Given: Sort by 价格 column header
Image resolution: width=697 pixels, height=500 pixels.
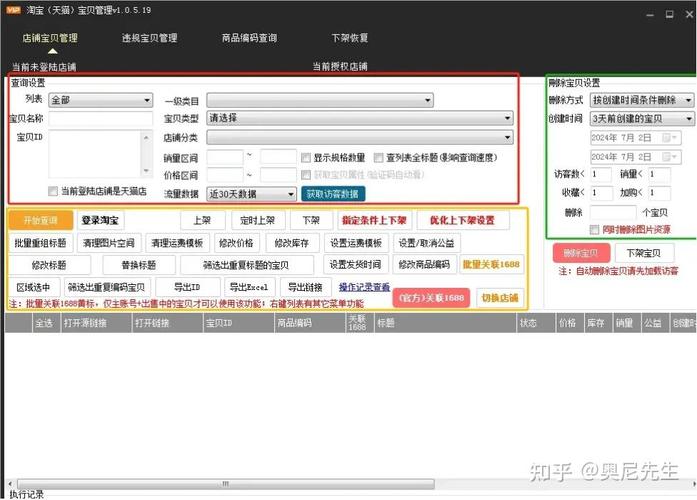Looking at the screenshot, I should click(569, 323).
